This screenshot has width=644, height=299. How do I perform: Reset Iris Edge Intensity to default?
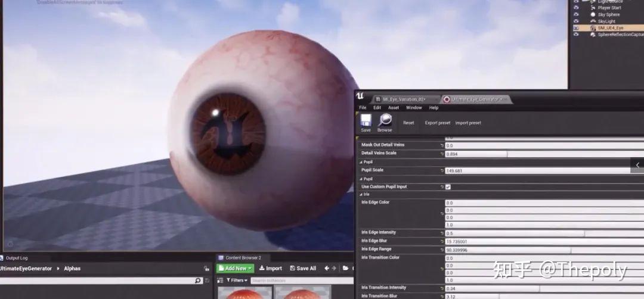coord(442,233)
